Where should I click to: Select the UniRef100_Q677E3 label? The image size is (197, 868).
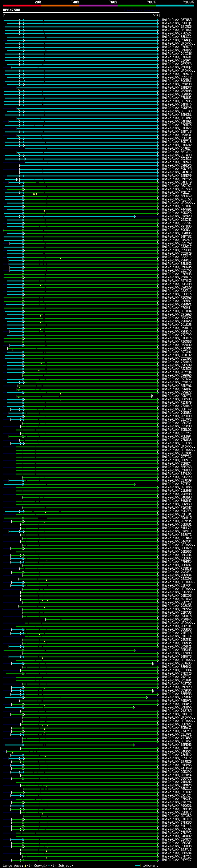tap(177, 64)
